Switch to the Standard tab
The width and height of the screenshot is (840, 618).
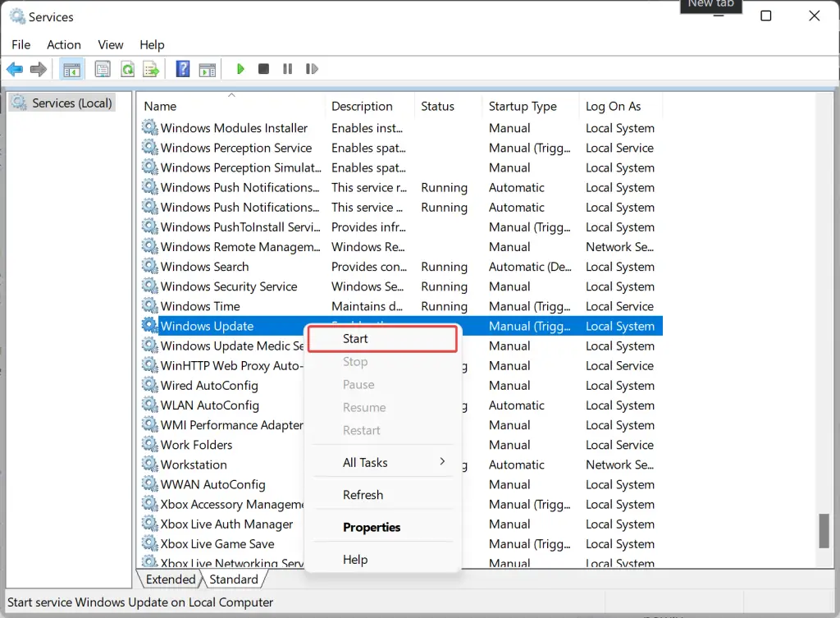234,579
